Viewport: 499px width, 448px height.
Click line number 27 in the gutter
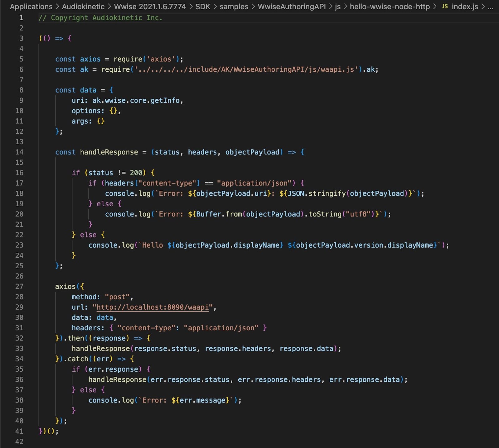pos(19,287)
